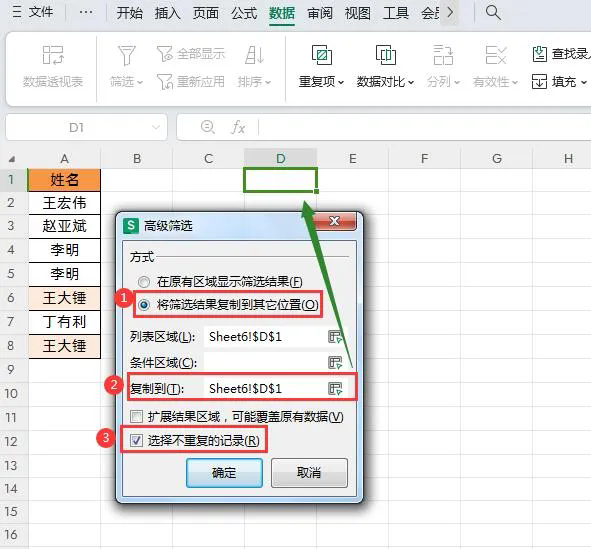Switch to the 公式 tab
The height and width of the screenshot is (549, 591).
coord(244,13)
